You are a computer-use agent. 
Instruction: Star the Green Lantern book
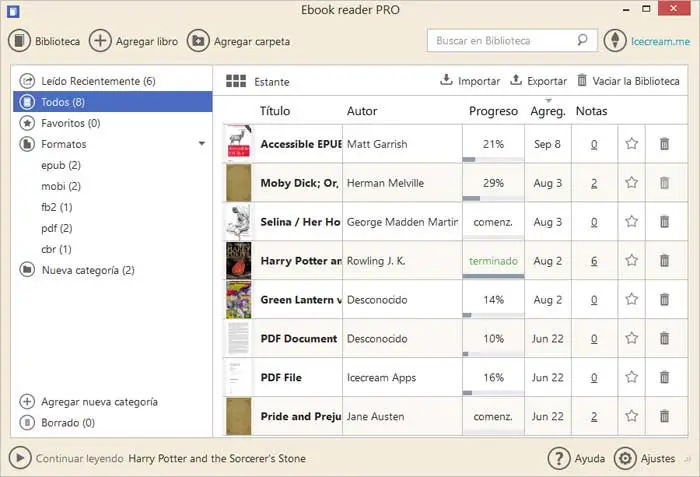[x=631, y=300]
